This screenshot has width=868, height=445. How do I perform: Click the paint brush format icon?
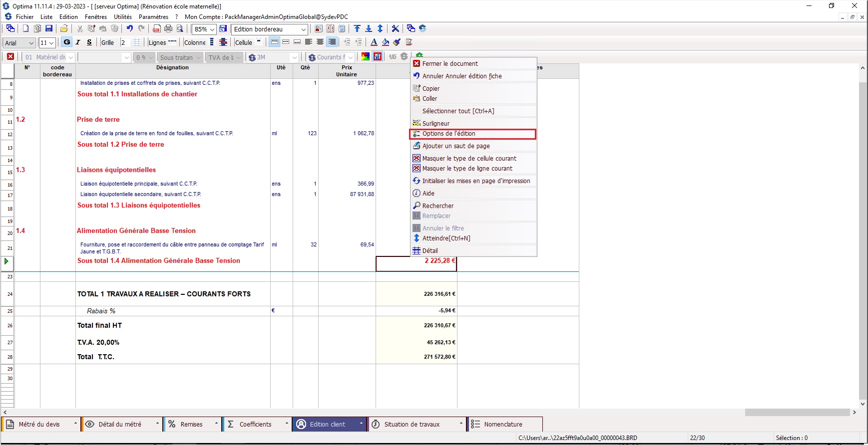[x=397, y=42]
